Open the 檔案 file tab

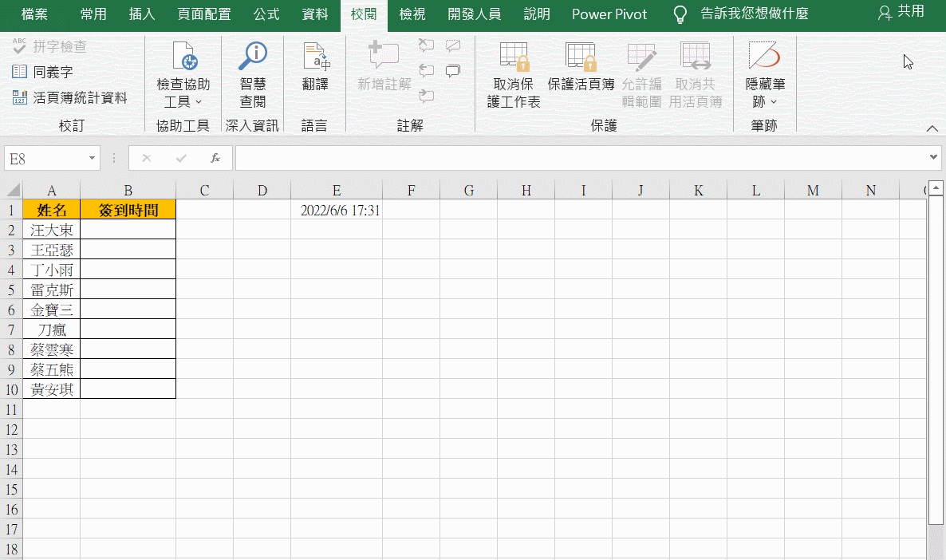(x=34, y=14)
